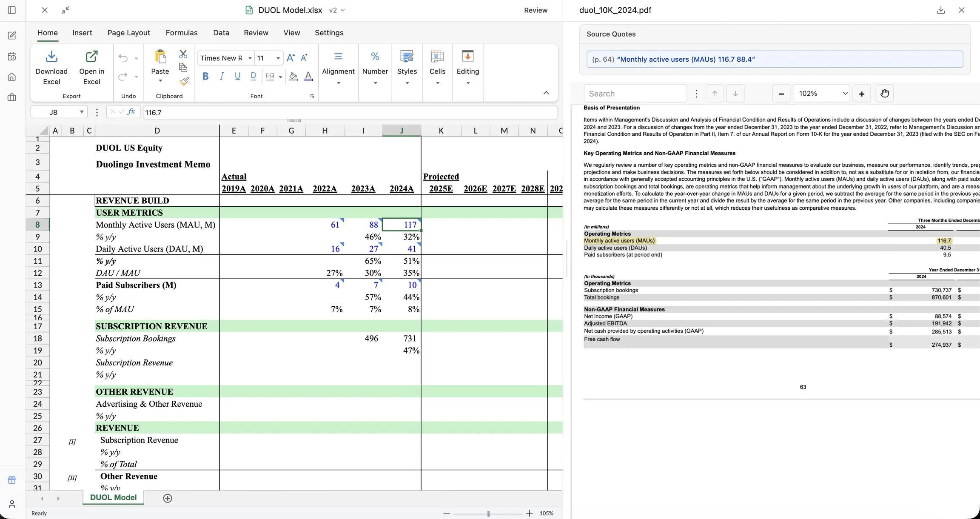980x519 pixels.
Task: Switch to the Data tab
Action: [221, 33]
